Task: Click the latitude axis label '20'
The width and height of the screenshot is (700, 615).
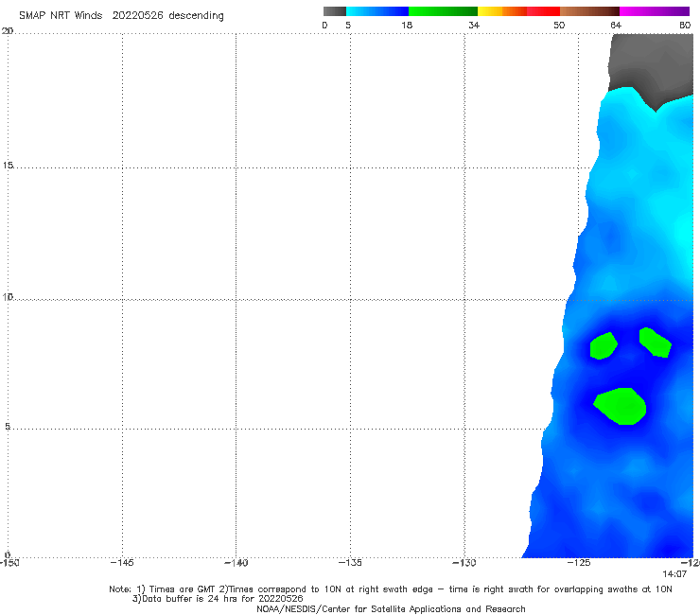Action: pyautogui.click(x=8, y=31)
